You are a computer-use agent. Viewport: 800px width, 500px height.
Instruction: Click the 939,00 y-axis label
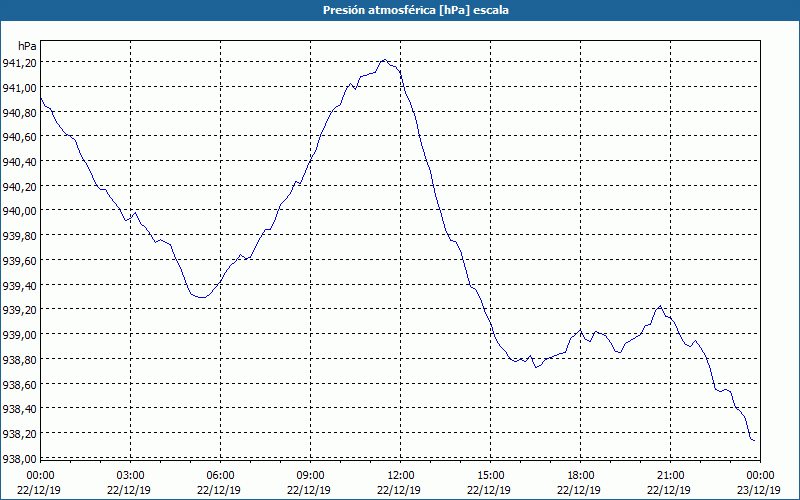point(20,335)
